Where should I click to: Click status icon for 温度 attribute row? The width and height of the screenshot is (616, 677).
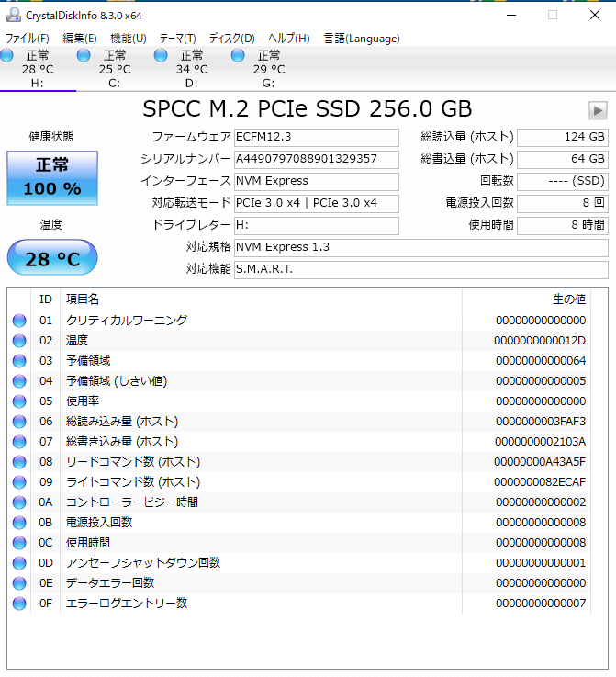point(19,341)
